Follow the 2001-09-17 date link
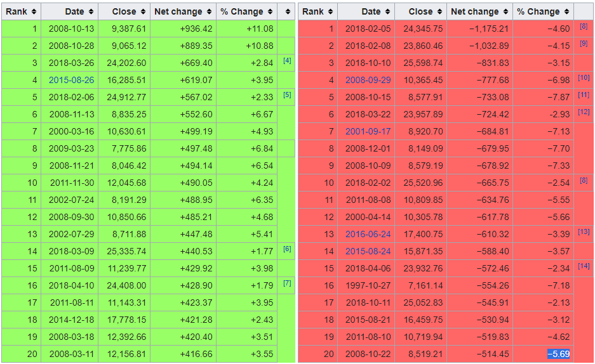595x364 pixels. (x=368, y=131)
